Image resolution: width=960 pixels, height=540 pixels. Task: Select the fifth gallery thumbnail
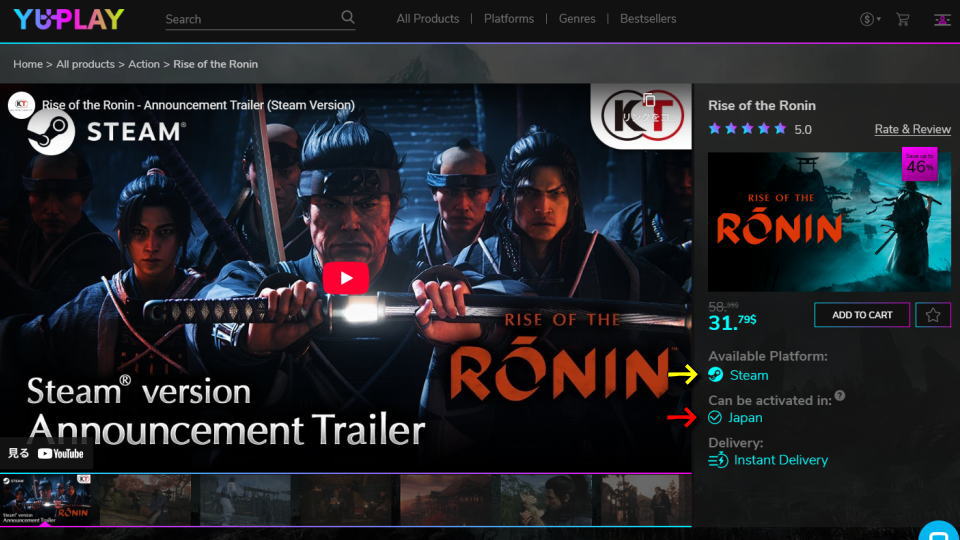click(446, 500)
